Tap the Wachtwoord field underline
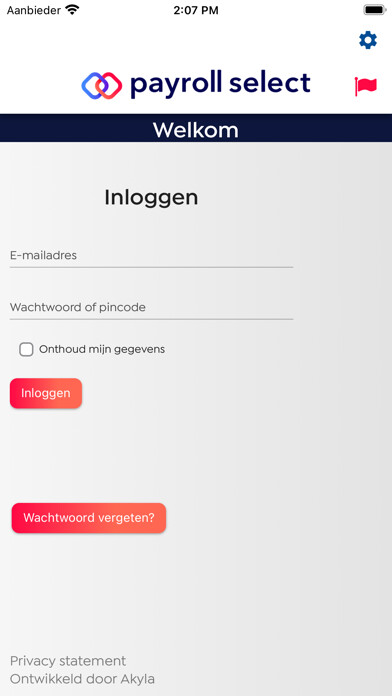392x696 pixels. pos(151,319)
